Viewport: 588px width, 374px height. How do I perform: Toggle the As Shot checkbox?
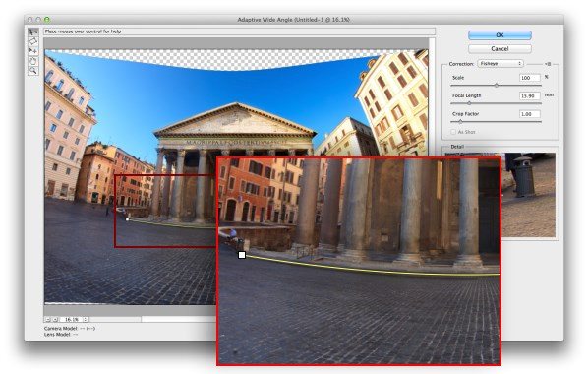click(453, 132)
